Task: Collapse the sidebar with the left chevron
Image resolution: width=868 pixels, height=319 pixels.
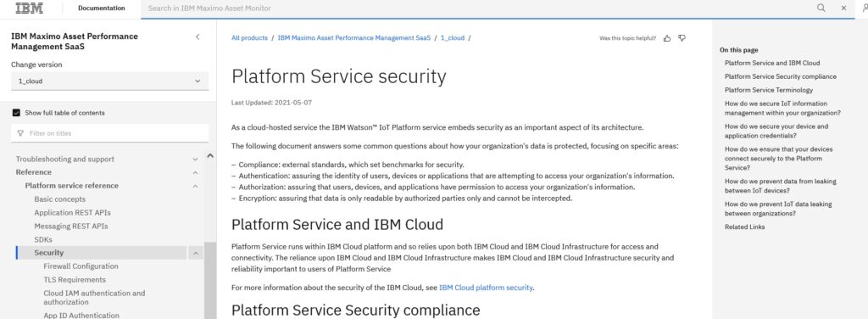Action: pyautogui.click(x=198, y=37)
